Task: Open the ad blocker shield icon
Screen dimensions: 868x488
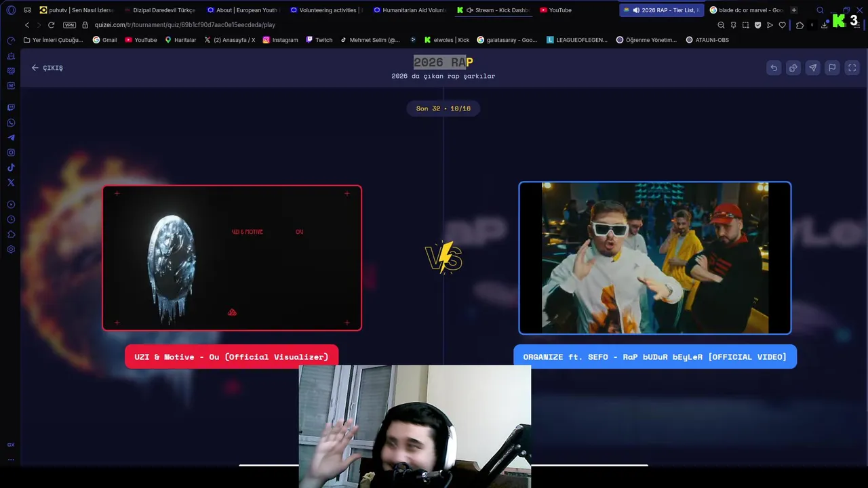Action: click(x=757, y=25)
